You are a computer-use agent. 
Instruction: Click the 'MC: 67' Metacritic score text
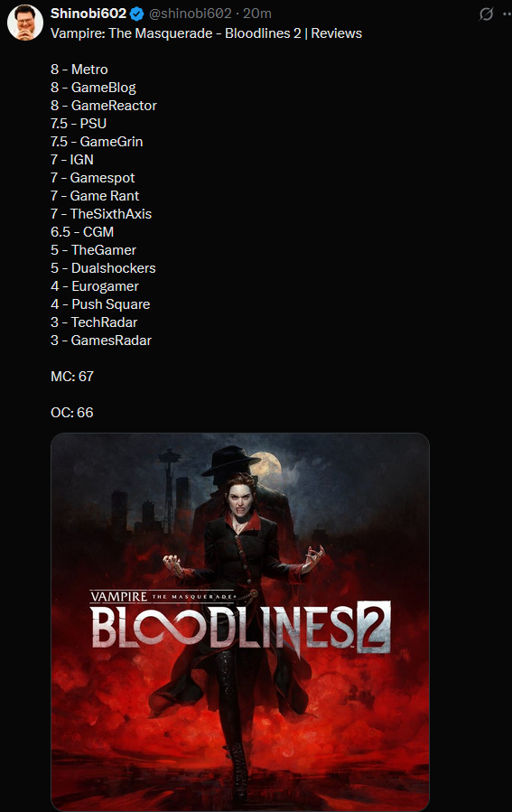(x=72, y=377)
